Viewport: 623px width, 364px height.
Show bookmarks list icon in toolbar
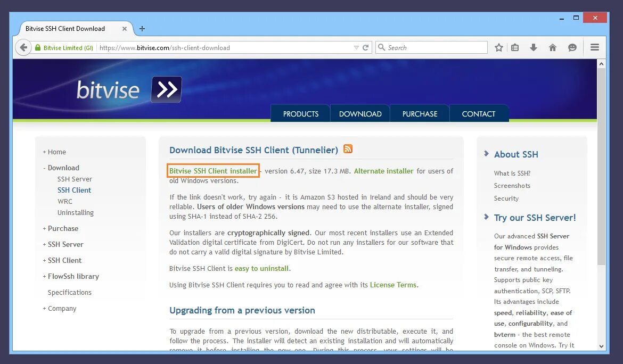point(515,48)
